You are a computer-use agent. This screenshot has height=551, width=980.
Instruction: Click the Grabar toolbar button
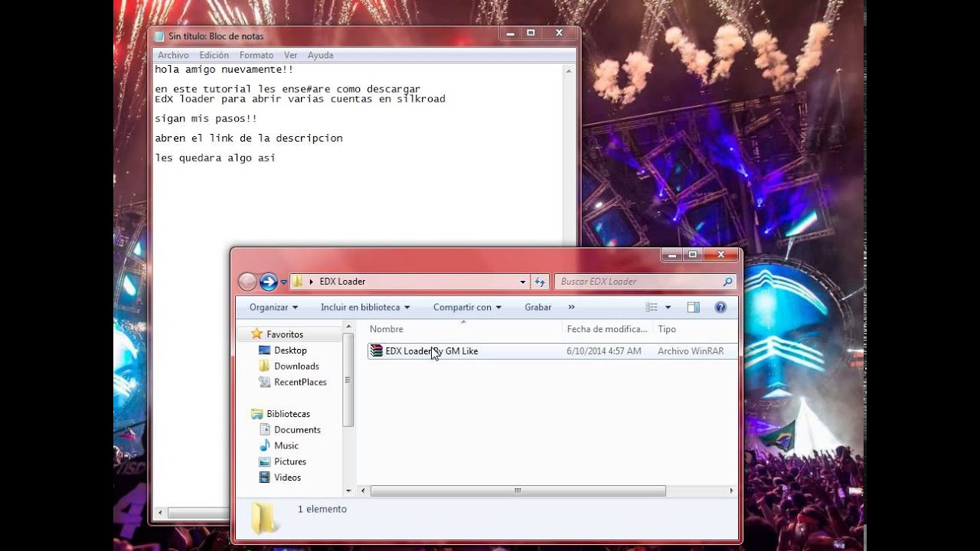(x=538, y=307)
